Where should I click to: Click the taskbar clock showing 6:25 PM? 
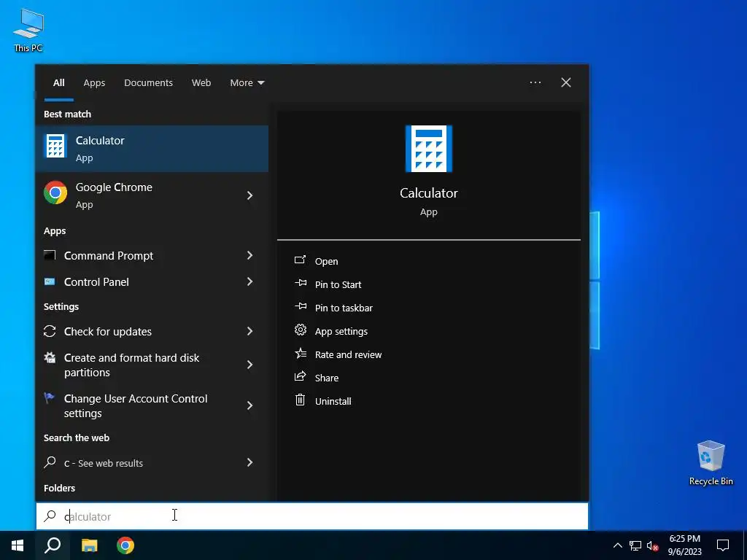684,545
